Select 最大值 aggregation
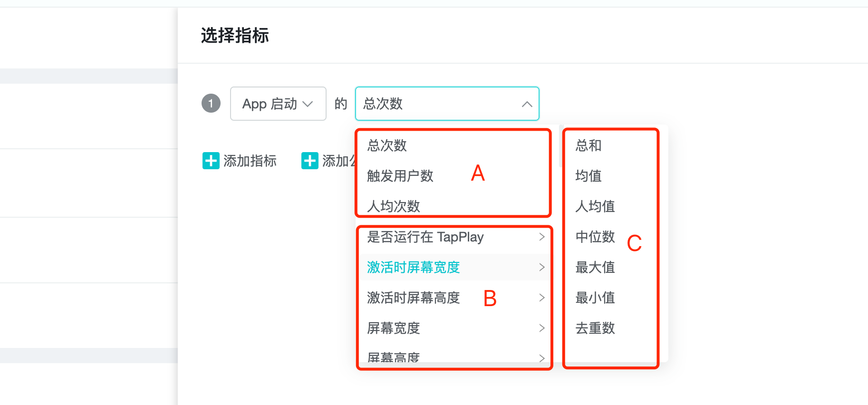The width and height of the screenshot is (868, 405). (x=595, y=267)
